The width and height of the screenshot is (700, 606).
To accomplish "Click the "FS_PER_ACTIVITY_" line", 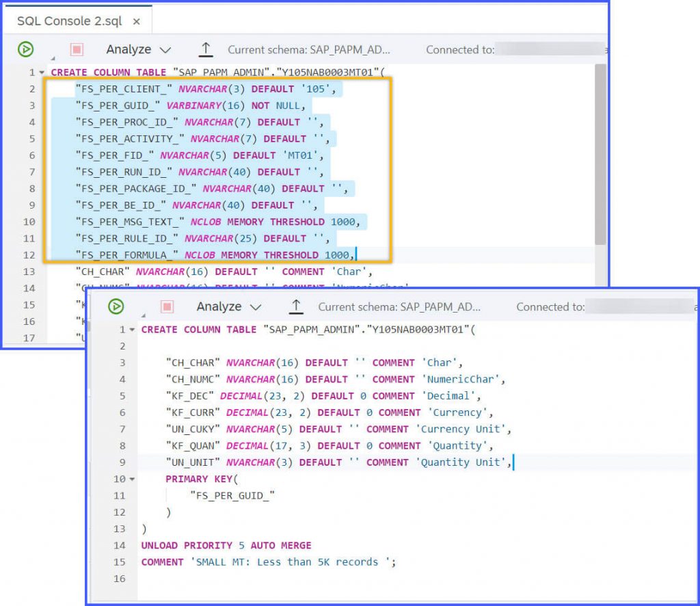I will [x=202, y=138].
